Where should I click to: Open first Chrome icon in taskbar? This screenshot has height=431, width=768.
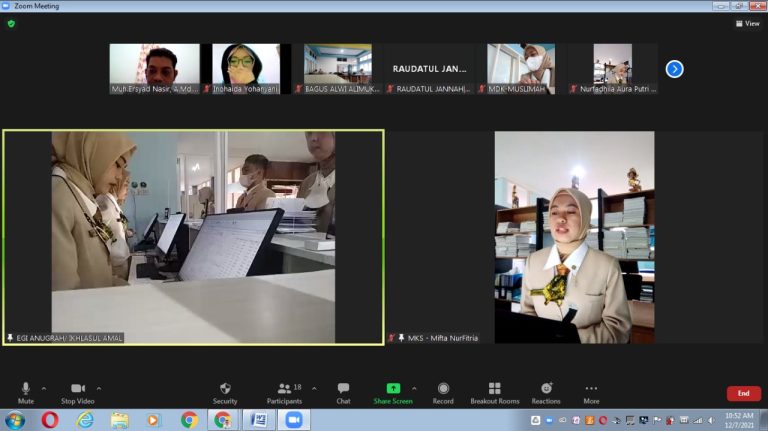tap(189, 420)
